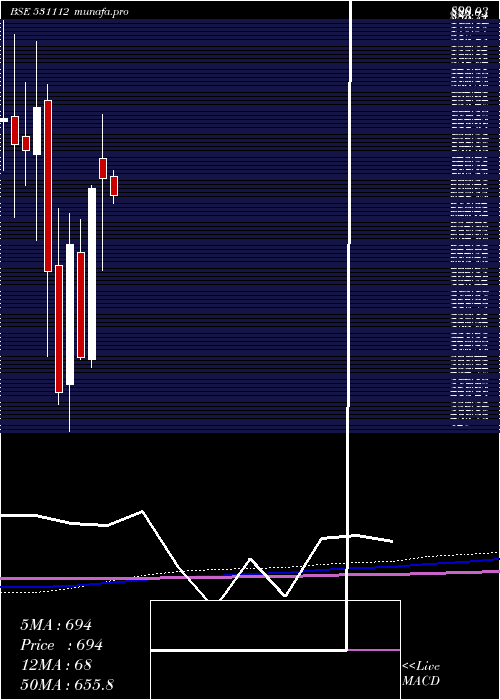Select the 12MA : 68 value
This screenshot has height=700, width=500.
(x=56, y=665)
